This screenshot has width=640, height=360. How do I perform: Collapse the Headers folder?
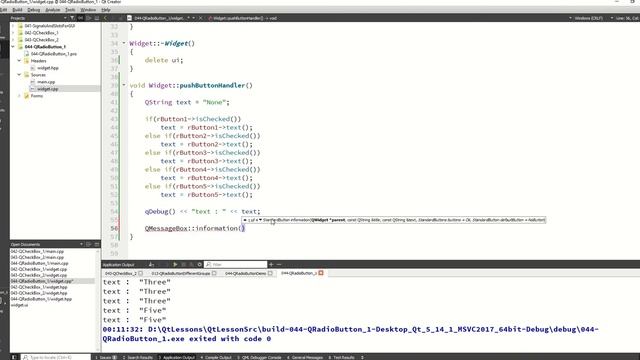click(19, 60)
